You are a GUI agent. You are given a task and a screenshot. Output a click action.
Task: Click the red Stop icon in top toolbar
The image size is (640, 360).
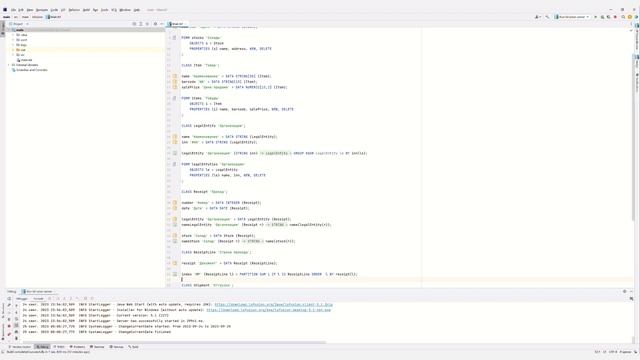(615, 17)
